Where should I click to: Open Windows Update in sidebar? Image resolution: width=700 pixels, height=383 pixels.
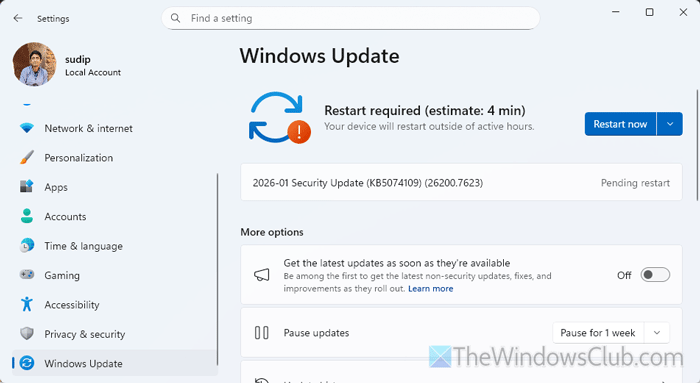[x=115, y=363]
